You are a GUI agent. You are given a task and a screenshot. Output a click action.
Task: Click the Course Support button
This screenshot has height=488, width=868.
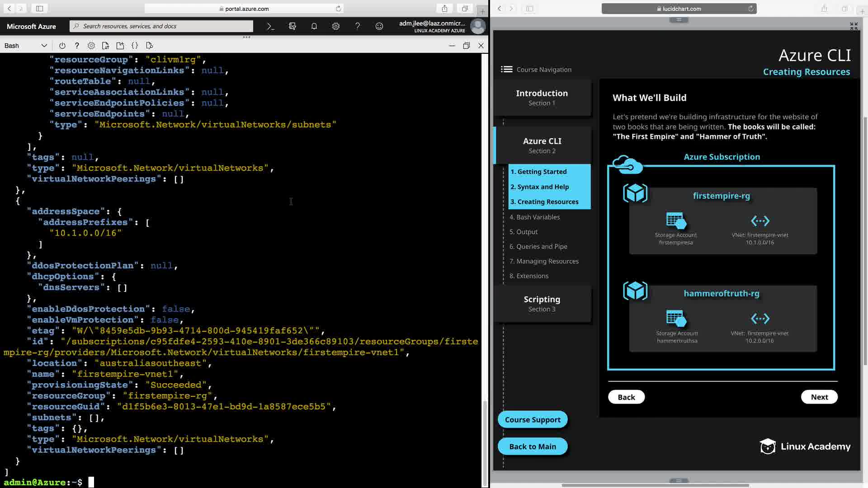(533, 419)
